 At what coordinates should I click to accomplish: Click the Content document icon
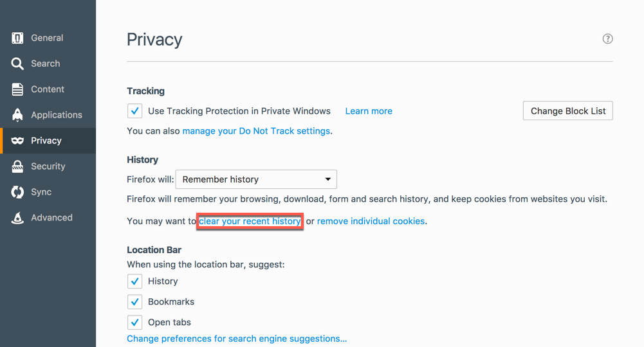tap(17, 89)
